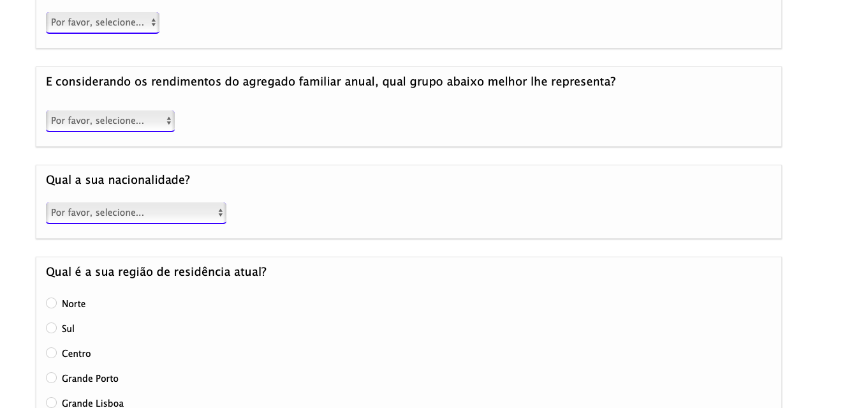Choose Sul as region of residence

52,328
